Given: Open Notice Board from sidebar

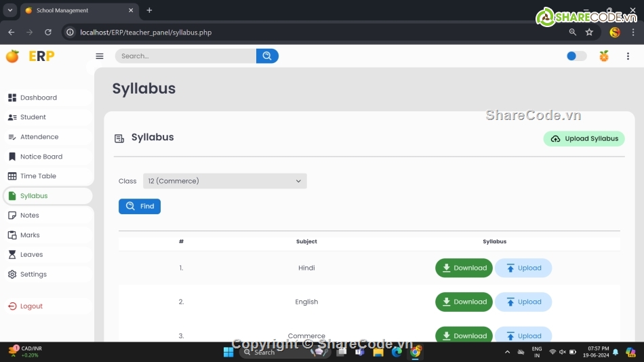Looking at the screenshot, I should (x=41, y=157).
